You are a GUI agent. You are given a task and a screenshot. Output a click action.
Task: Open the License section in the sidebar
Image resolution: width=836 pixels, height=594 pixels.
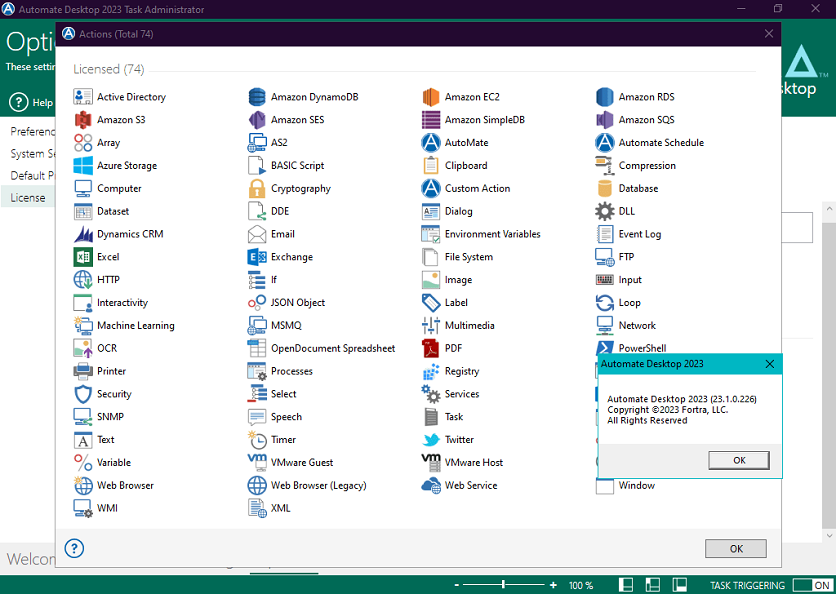click(28, 198)
